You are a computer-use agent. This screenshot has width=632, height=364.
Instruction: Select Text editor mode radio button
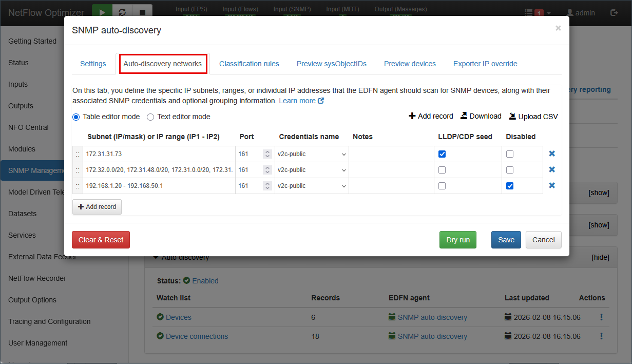coord(150,117)
